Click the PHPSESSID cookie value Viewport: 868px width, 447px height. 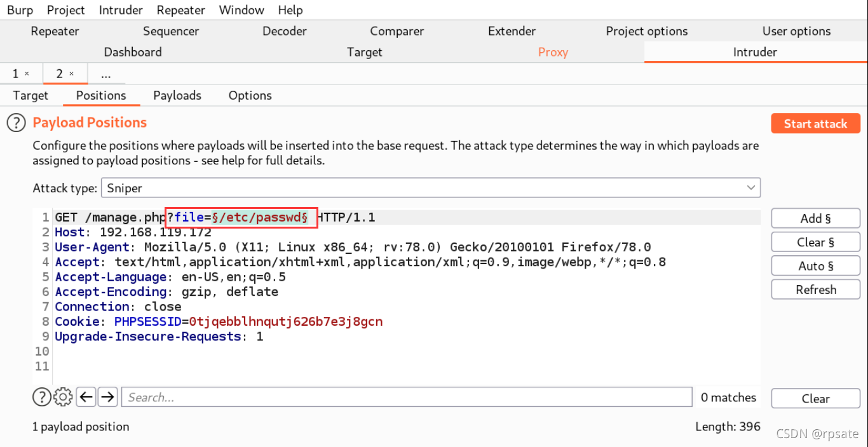(286, 321)
